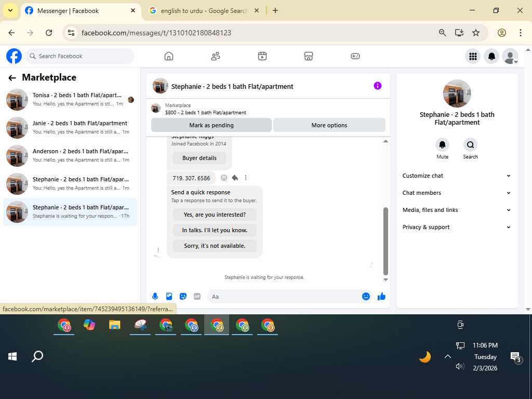532x399 pixels.
Task: Open a new browser tab
Action: click(x=275, y=10)
